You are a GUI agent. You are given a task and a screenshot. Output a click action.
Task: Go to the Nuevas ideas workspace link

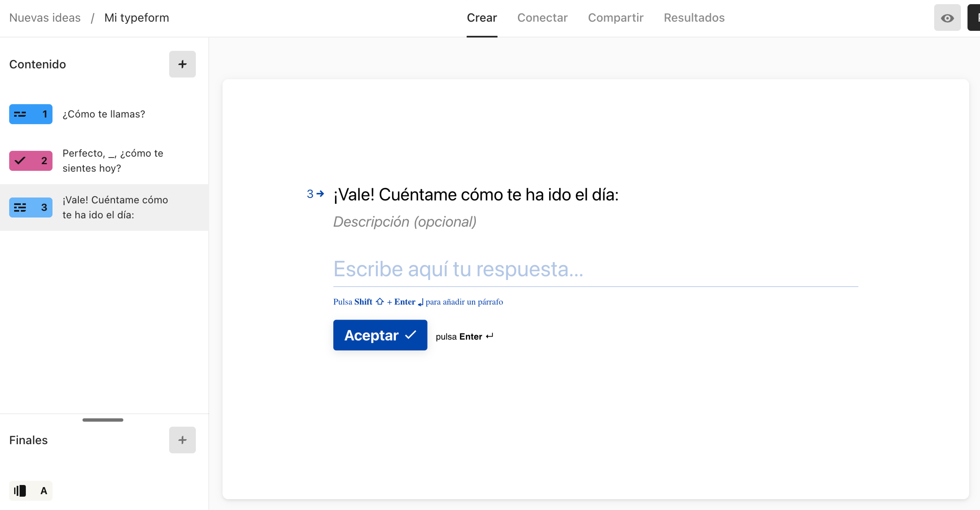[45, 18]
